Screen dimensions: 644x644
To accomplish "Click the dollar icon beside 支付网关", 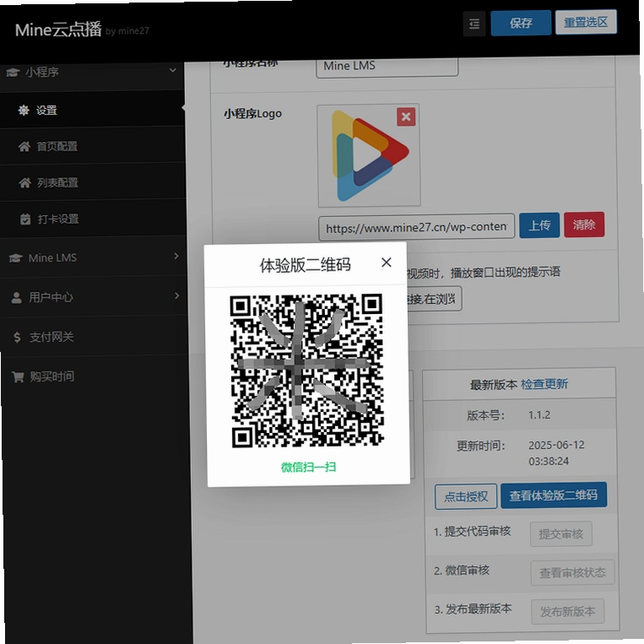I will point(17,337).
